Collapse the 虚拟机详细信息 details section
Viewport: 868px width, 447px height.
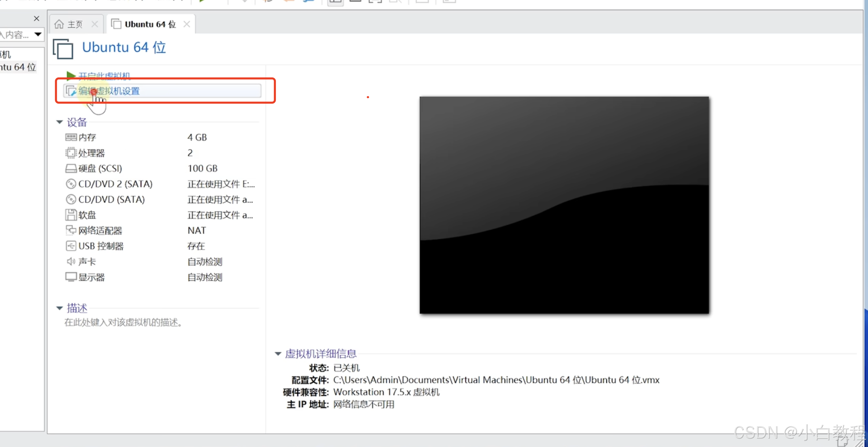point(278,354)
